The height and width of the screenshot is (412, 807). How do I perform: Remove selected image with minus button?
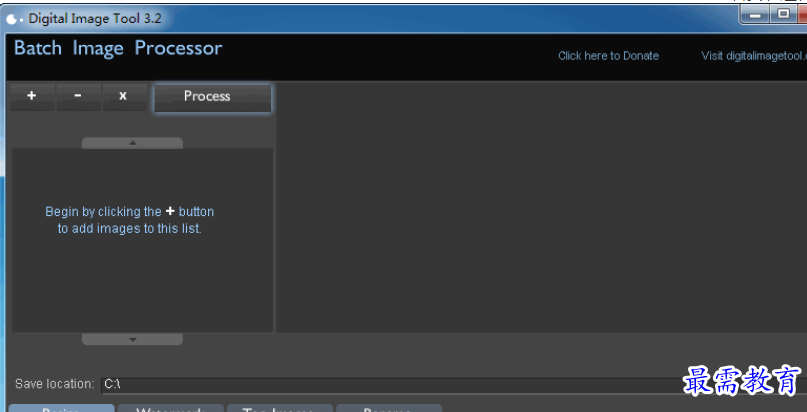pyautogui.click(x=78, y=96)
